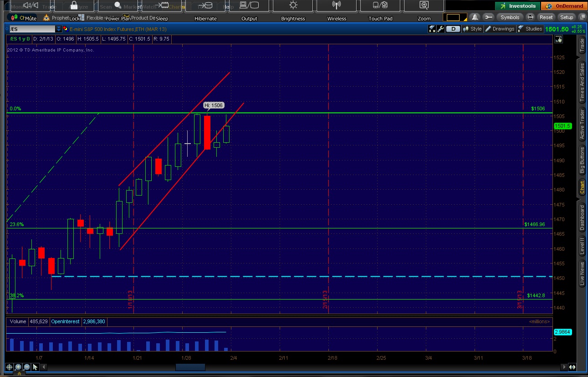Click the Investools button
The image size is (588, 377).
[518, 6]
